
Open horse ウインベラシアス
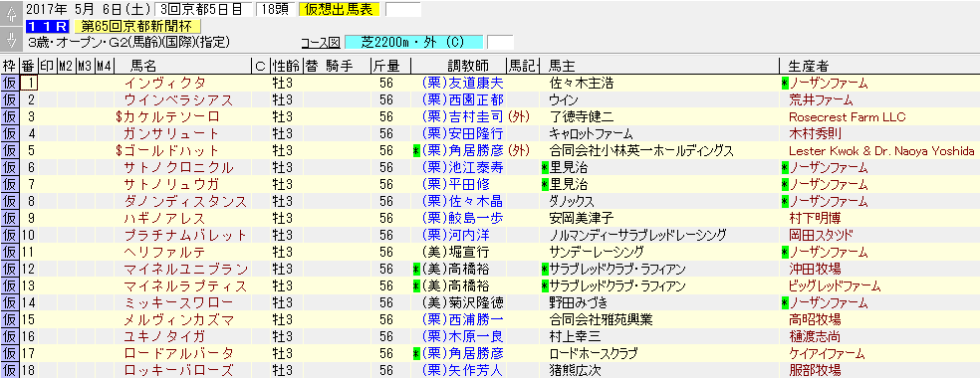coord(178,99)
